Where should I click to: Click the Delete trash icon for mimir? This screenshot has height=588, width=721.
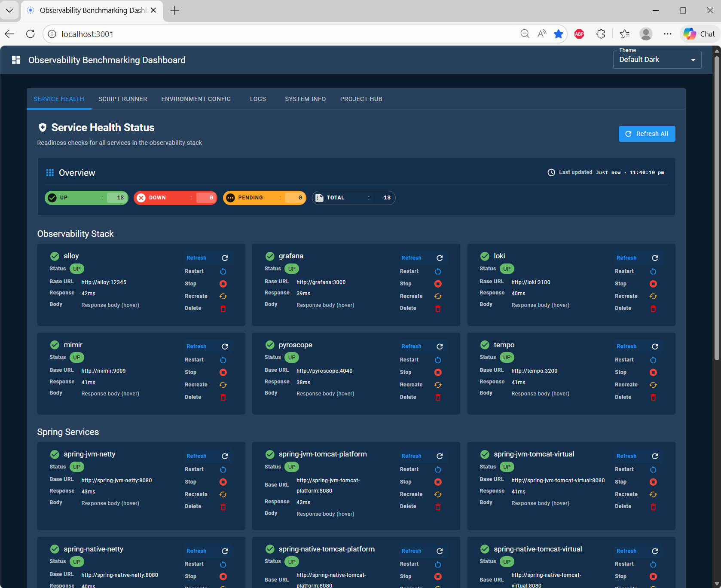tap(223, 397)
